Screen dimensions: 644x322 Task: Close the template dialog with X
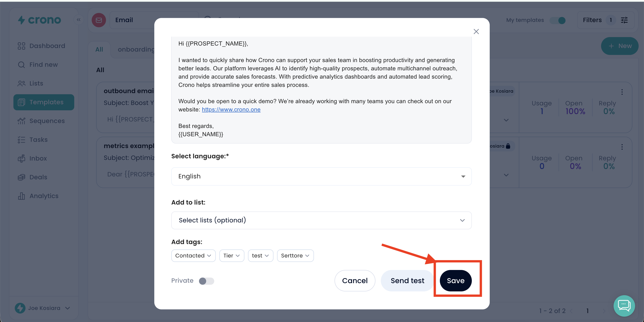476,31
